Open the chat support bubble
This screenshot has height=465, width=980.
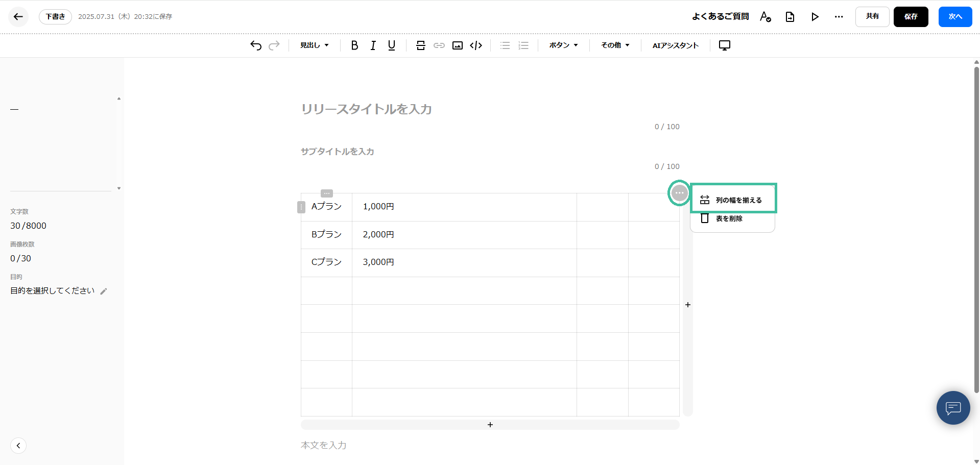[x=952, y=408]
